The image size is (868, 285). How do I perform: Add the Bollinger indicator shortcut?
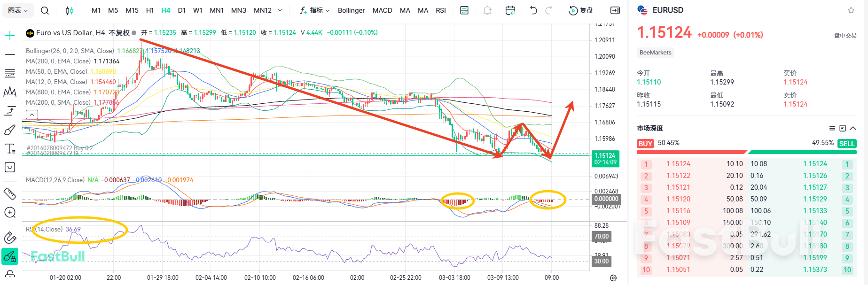[x=351, y=10]
